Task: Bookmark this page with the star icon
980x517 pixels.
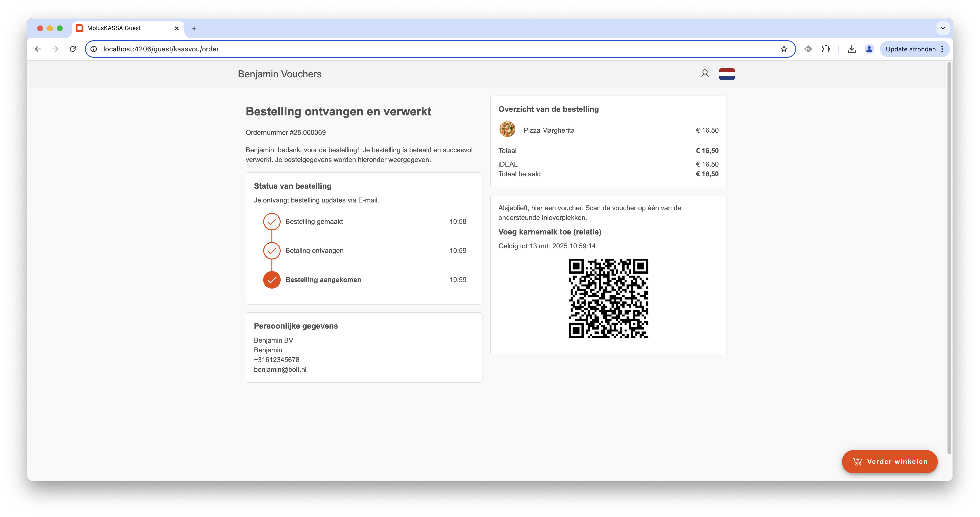Action: point(784,49)
